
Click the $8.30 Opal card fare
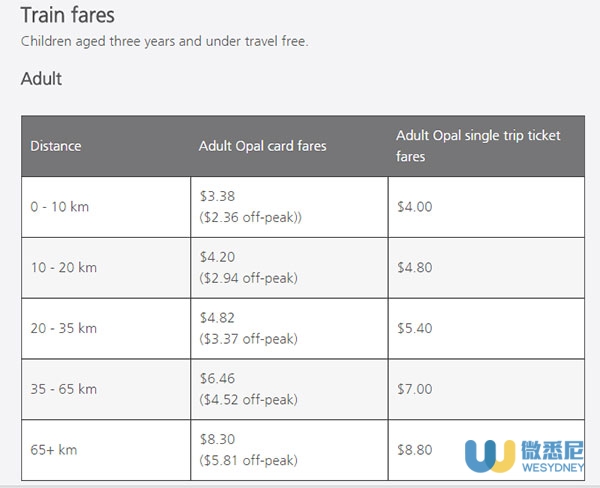click(217, 439)
